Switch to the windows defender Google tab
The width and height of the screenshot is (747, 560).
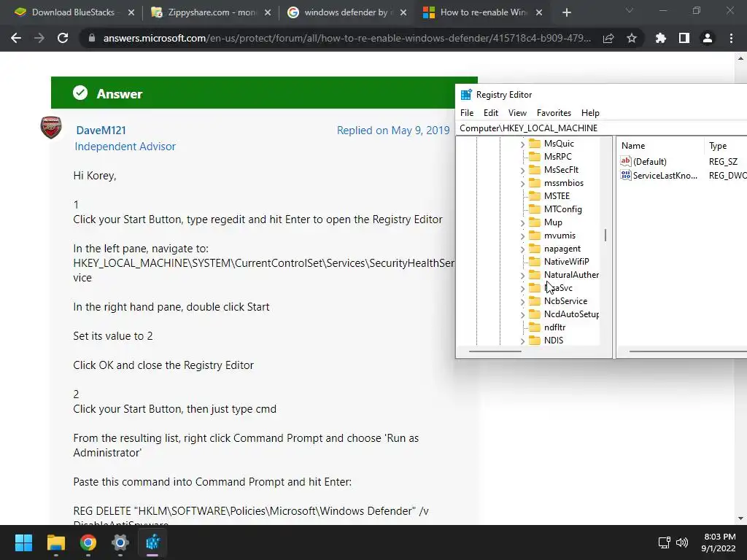[345, 12]
